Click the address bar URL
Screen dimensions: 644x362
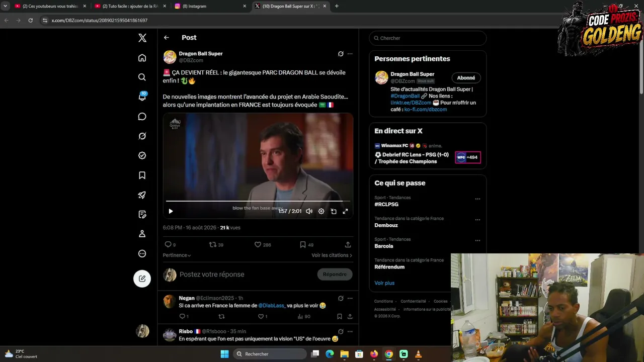99,21
